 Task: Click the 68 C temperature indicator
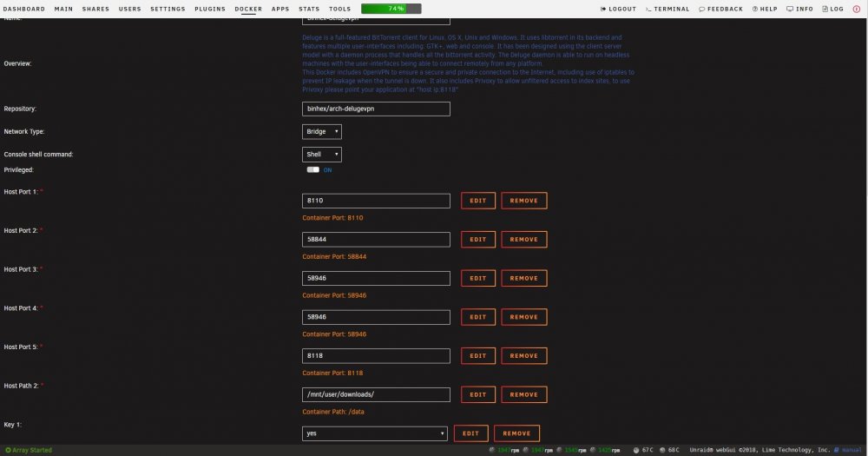[x=669, y=450]
